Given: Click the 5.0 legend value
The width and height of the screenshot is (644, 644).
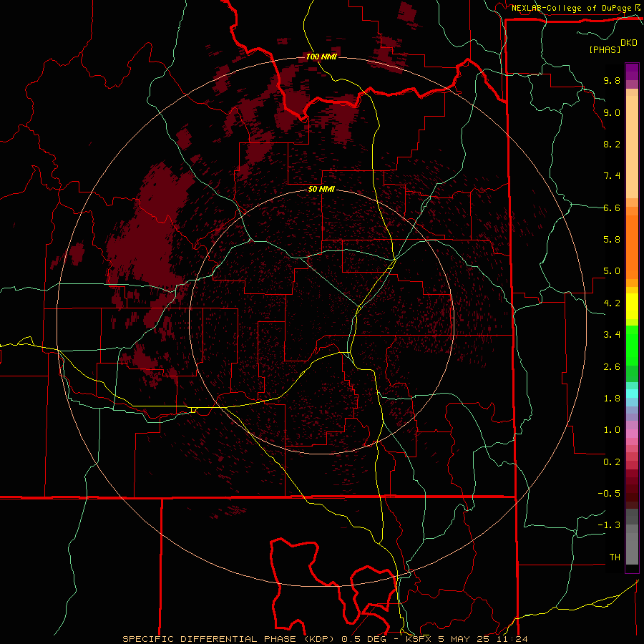Looking at the screenshot, I should click(x=612, y=271).
